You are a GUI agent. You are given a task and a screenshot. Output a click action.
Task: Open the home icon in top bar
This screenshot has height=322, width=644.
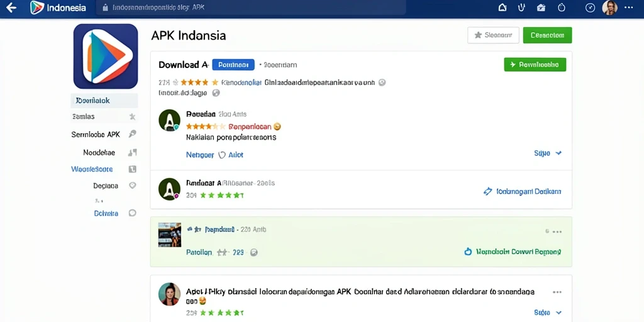pyautogui.click(x=502, y=8)
